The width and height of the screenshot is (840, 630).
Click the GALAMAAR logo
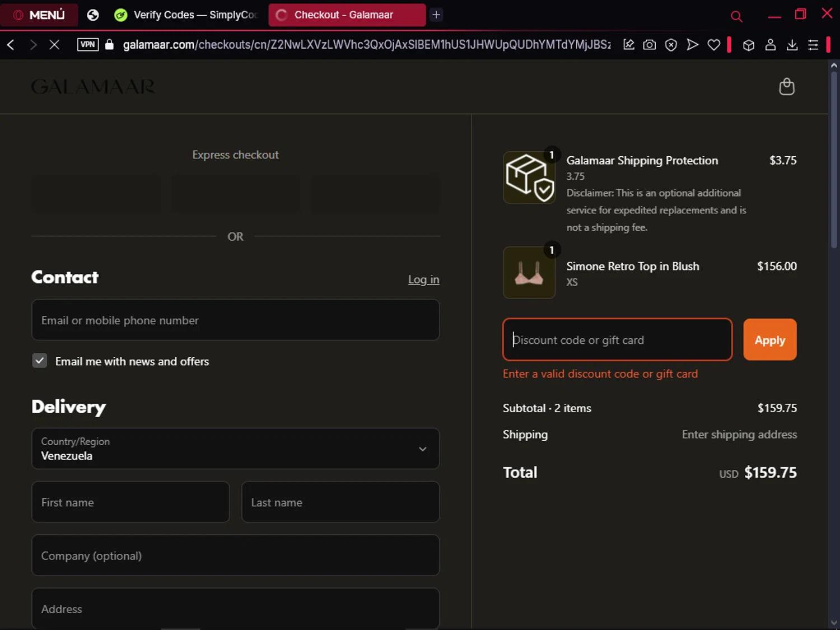pyautogui.click(x=93, y=87)
